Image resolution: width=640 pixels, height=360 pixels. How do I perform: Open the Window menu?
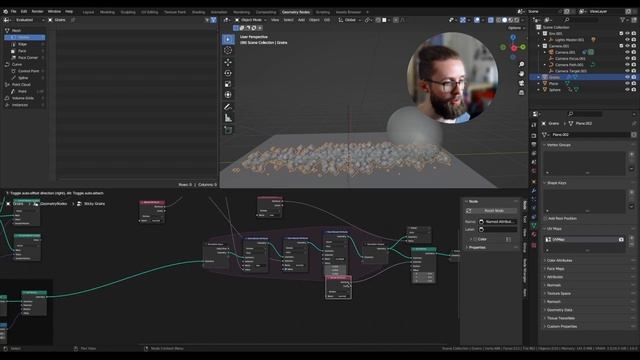click(54, 12)
